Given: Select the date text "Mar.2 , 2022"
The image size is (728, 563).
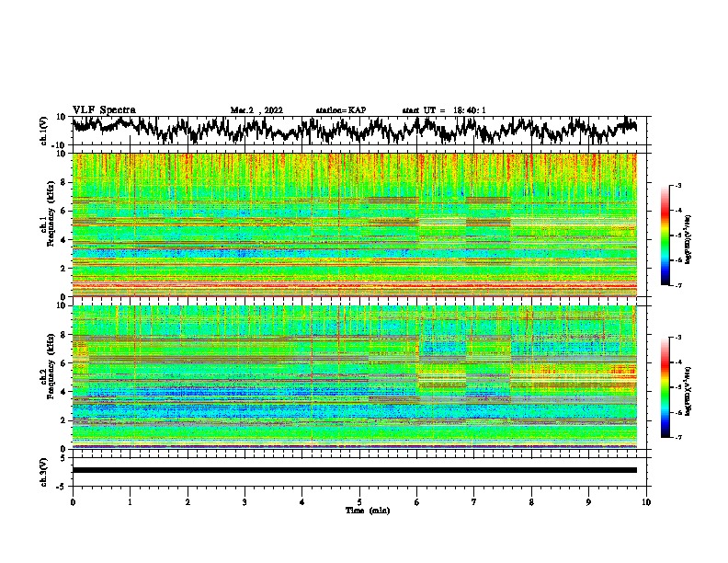Looking at the screenshot, I should [256, 110].
